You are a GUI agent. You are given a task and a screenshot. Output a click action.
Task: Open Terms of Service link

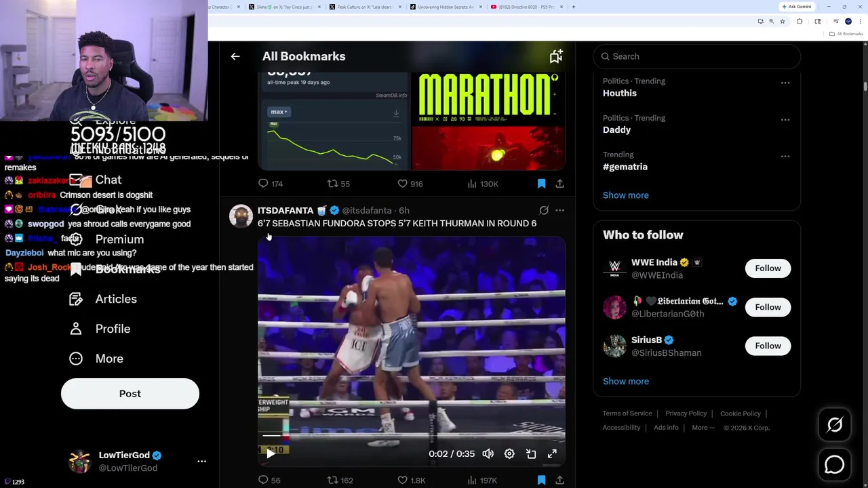627,413
